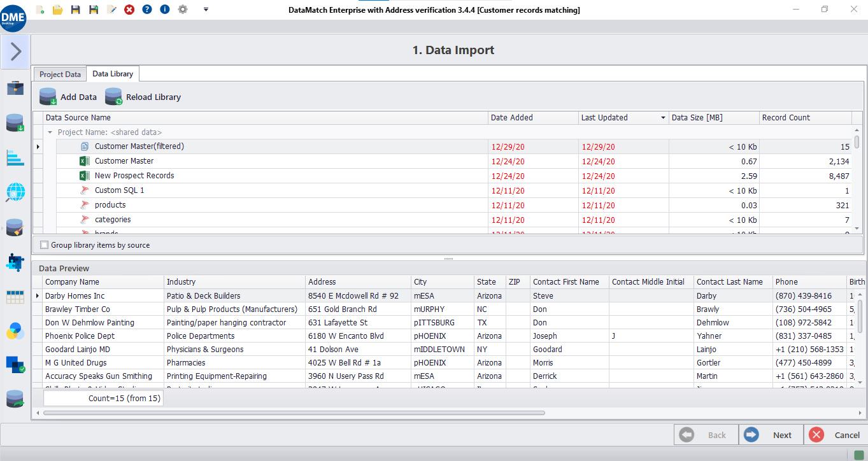Click the red X close project icon
This screenshot has height=461, width=868.
point(129,10)
